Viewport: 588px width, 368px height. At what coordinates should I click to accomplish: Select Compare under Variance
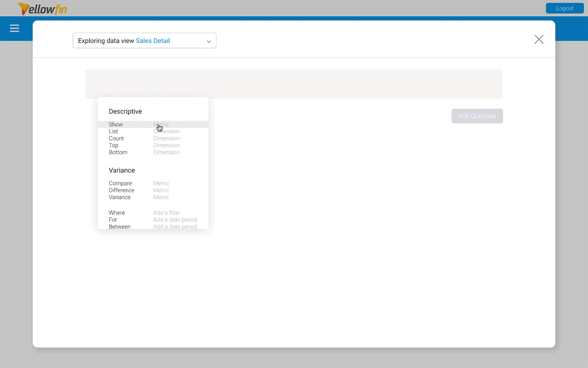coord(120,184)
